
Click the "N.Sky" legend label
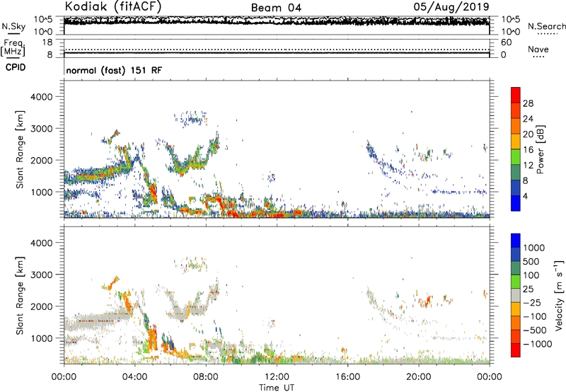(x=13, y=26)
